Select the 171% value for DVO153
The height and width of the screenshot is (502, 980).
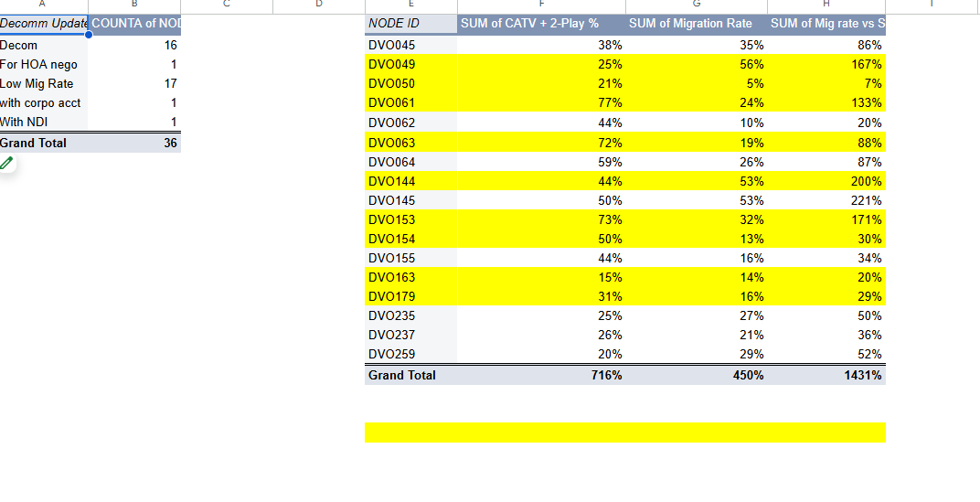[826, 220]
